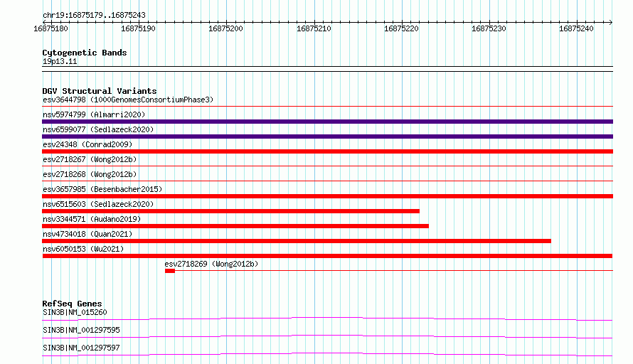The width and height of the screenshot is (633, 364).
Task: Click the esv2718268 (Wong2012b) variant label
Action: pos(90,174)
